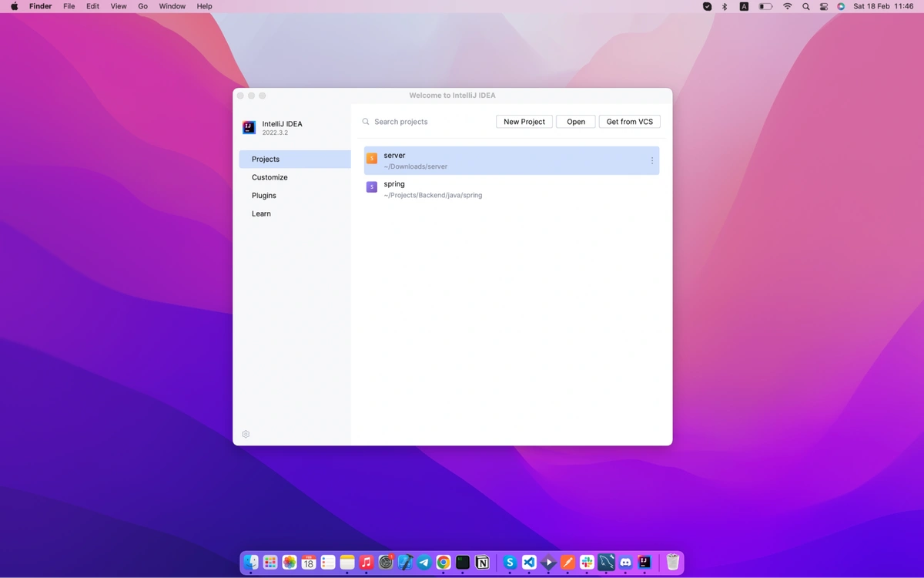Click the search magnifier icon beside Search projects
924x578 pixels.
click(x=366, y=122)
